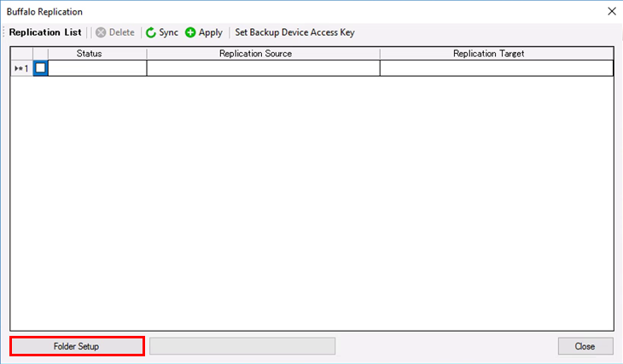The image size is (623, 364).
Task: Click the empty progress bar
Action: tap(242, 346)
